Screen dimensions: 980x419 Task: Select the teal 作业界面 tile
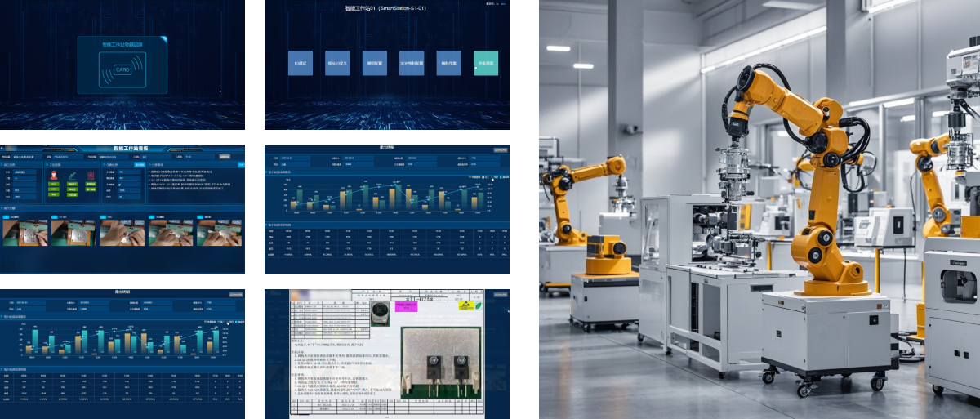tap(485, 63)
